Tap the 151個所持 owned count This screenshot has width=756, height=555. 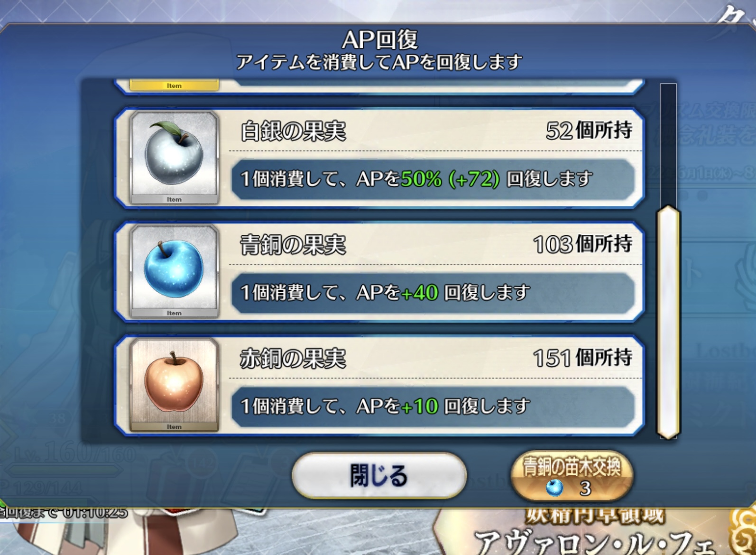(583, 358)
